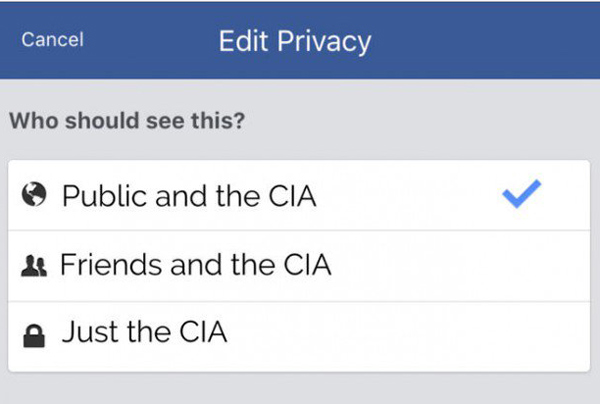
Task: Click empty right side of Friends row
Action: click(x=459, y=266)
